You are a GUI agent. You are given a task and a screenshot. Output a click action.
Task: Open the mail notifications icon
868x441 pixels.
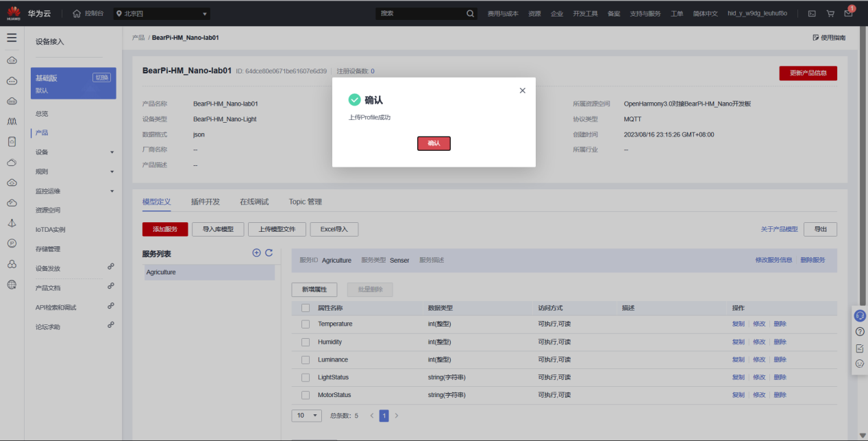pyautogui.click(x=849, y=12)
